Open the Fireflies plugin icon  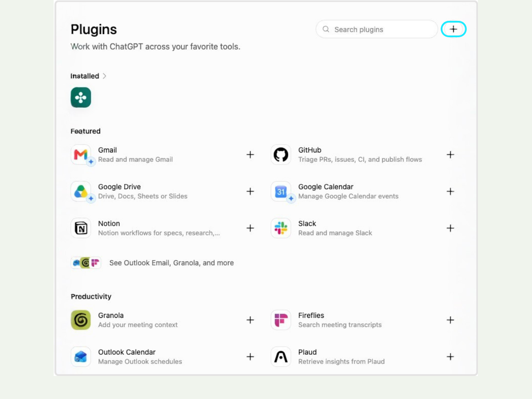[x=281, y=320]
